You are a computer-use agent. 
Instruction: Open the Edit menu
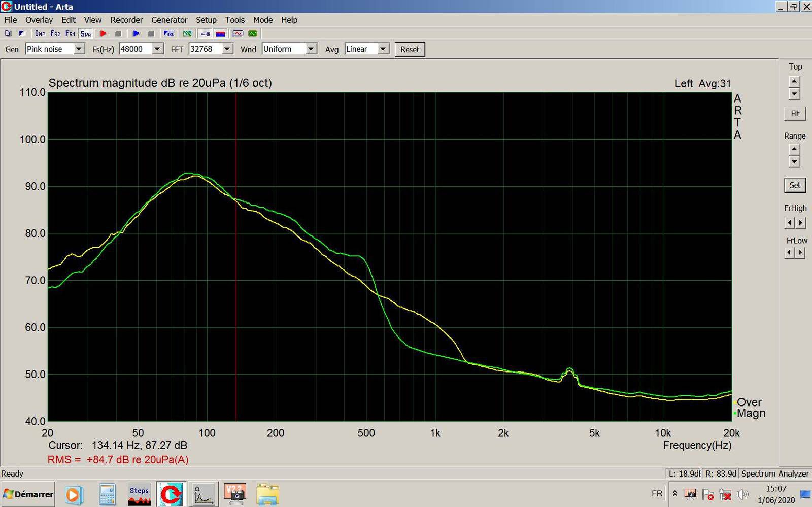[x=69, y=20]
